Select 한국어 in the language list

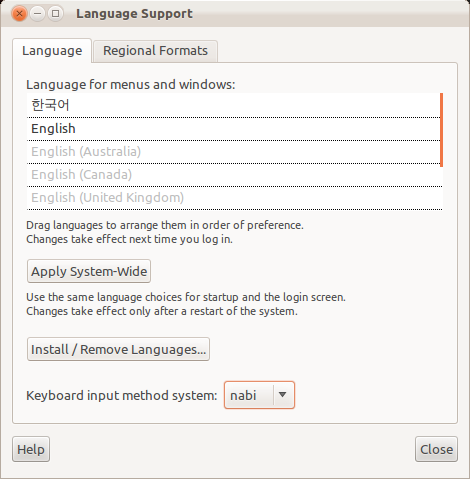(233, 105)
